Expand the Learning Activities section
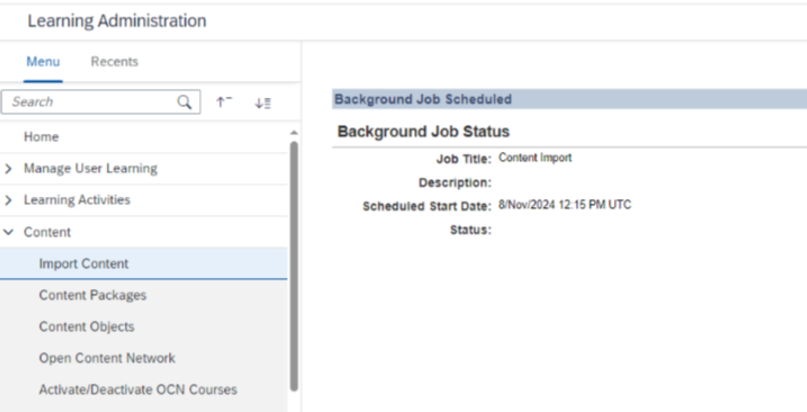Image resolution: width=807 pixels, height=412 pixels. [8, 200]
